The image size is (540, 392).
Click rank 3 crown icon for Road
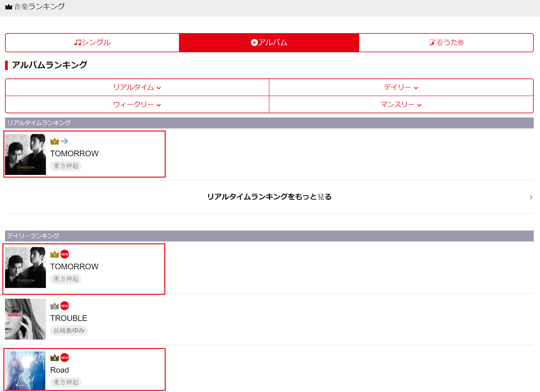(x=55, y=358)
